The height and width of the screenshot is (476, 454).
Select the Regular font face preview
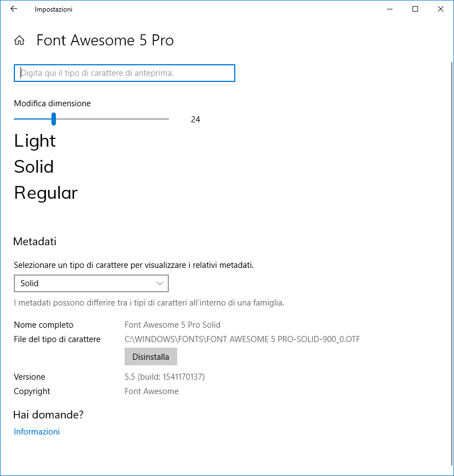coord(45,193)
